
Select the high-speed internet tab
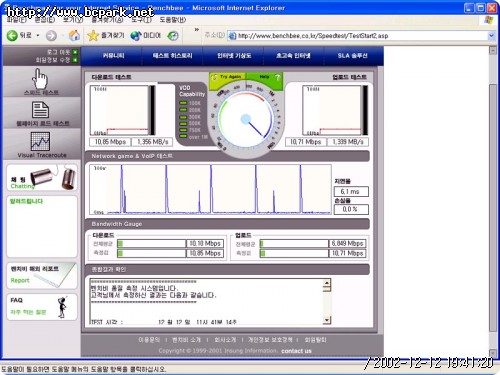tap(293, 56)
